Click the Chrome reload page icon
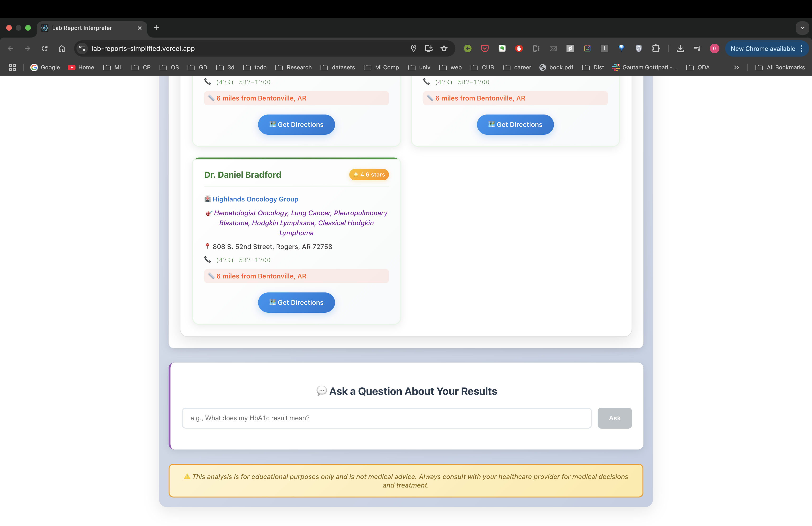Viewport: 812px width, 526px height. pyautogui.click(x=45, y=48)
